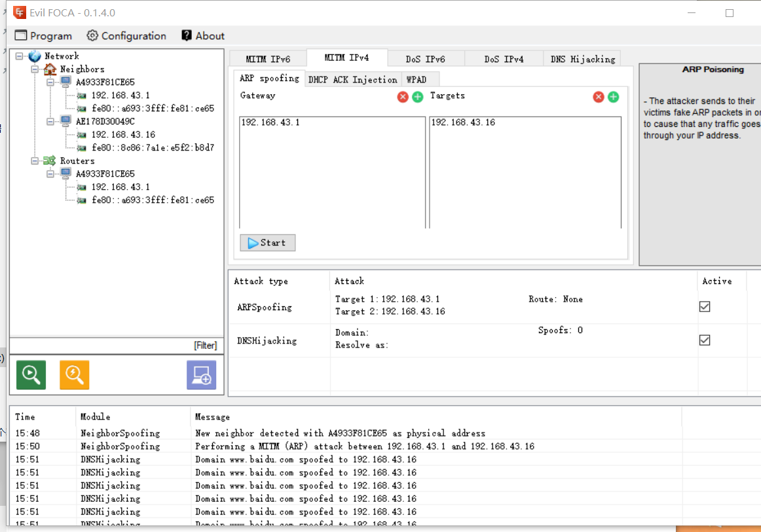
Task: Select 192.168.43.16 in the Targets list
Action: pyautogui.click(x=464, y=122)
